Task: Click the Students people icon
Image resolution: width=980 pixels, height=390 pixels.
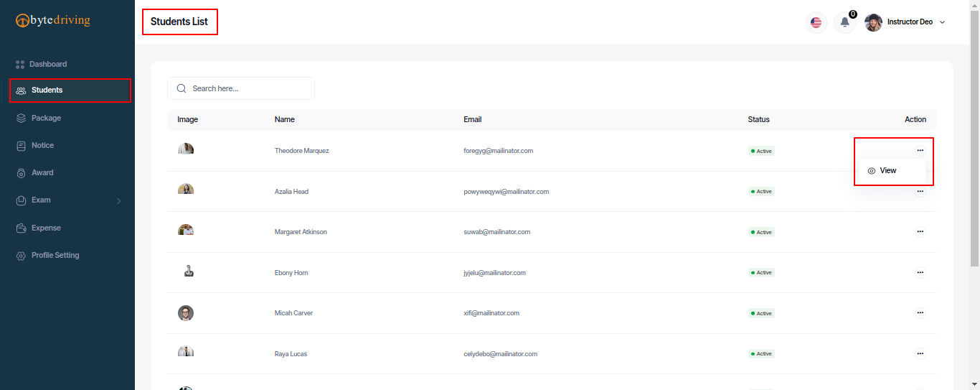Action: point(21,90)
